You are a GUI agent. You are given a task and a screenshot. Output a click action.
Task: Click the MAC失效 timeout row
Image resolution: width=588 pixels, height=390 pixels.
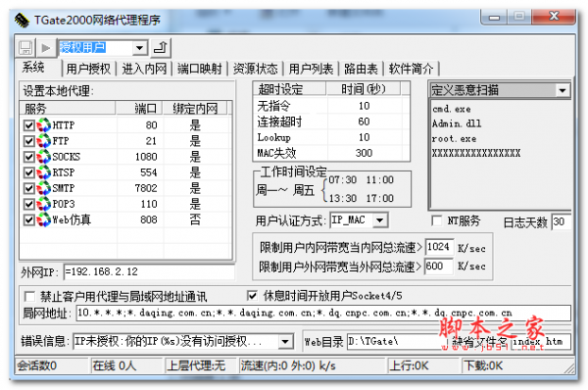(x=331, y=153)
